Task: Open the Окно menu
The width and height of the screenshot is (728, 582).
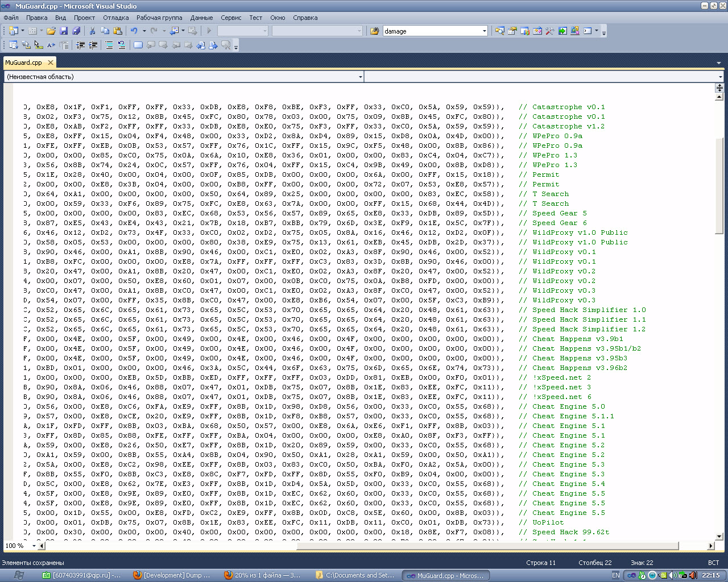Action: 278,18
